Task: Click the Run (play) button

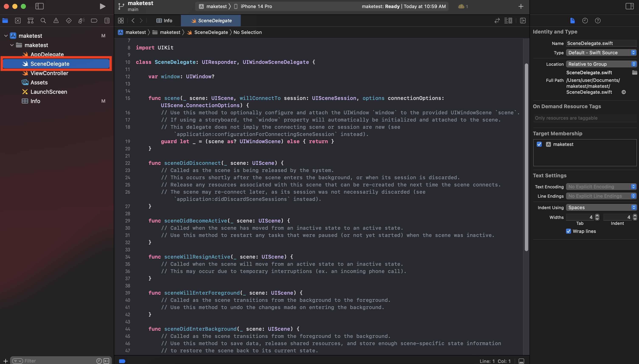Action: 102,6
